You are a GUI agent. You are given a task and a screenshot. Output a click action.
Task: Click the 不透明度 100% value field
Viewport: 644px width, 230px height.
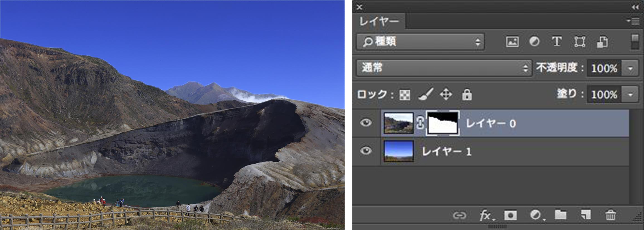tap(604, 68)
